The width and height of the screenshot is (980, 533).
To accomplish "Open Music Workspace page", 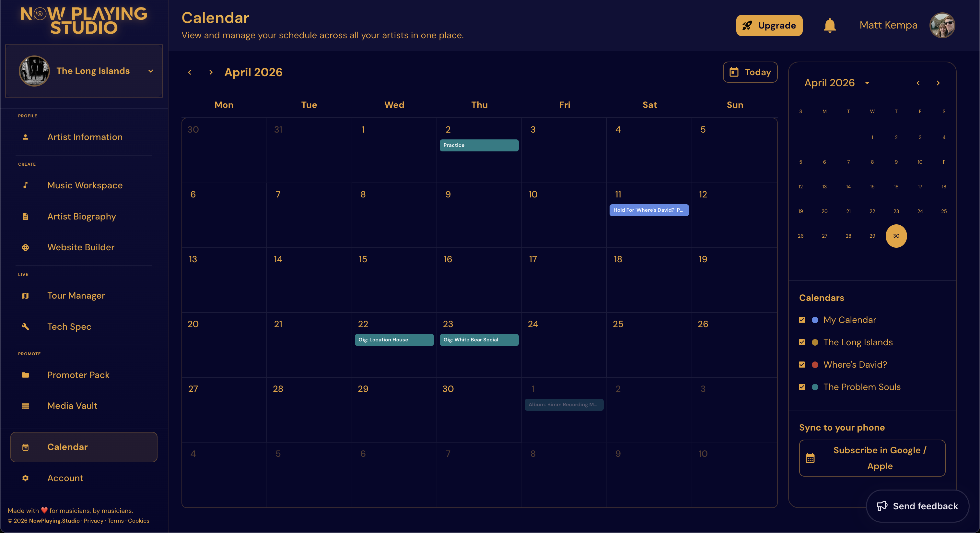I will [x=85, y=185].
